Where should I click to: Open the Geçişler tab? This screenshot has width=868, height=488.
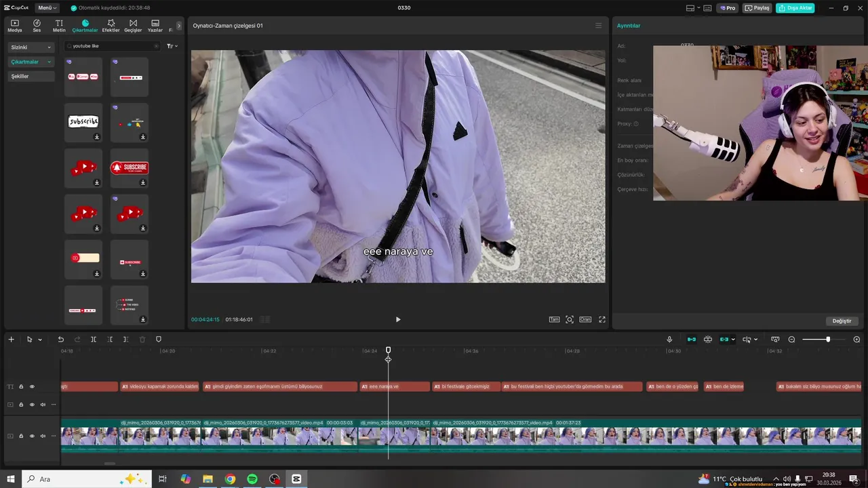tap(133, 26)
